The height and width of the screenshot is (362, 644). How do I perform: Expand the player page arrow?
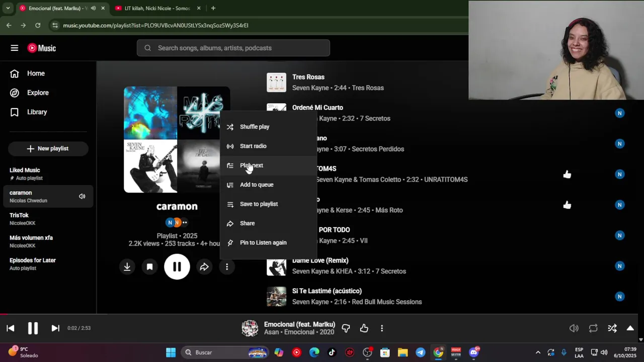630,328
